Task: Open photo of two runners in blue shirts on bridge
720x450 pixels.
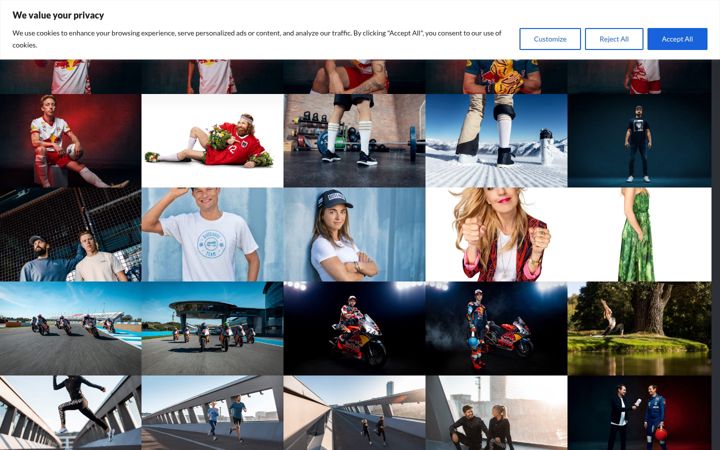Action: coord(212,413)
